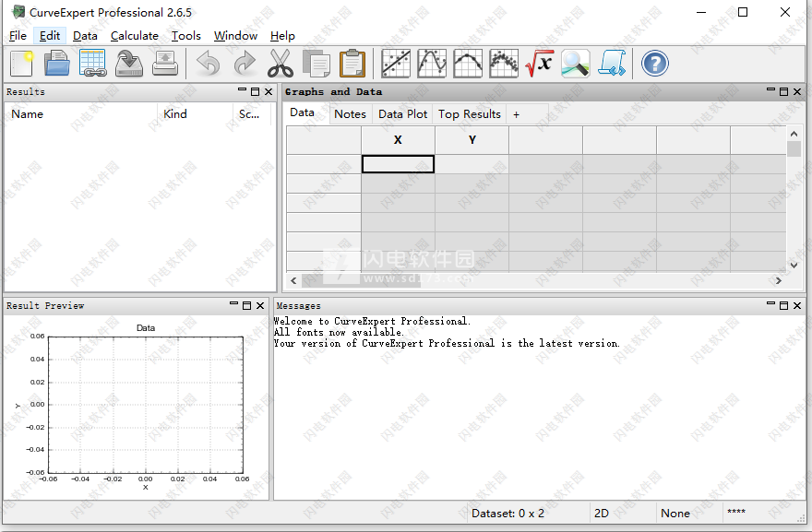Viewport: 812px width, 532px height.
Task: Launch CurveFinder magnifier tool
Action: tap(576, 64)
